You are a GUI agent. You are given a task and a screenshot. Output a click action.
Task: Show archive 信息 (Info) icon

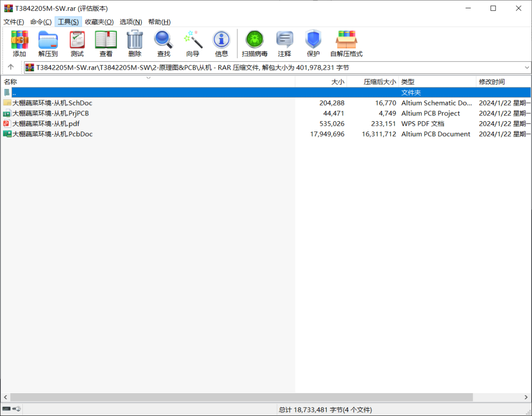221,43
